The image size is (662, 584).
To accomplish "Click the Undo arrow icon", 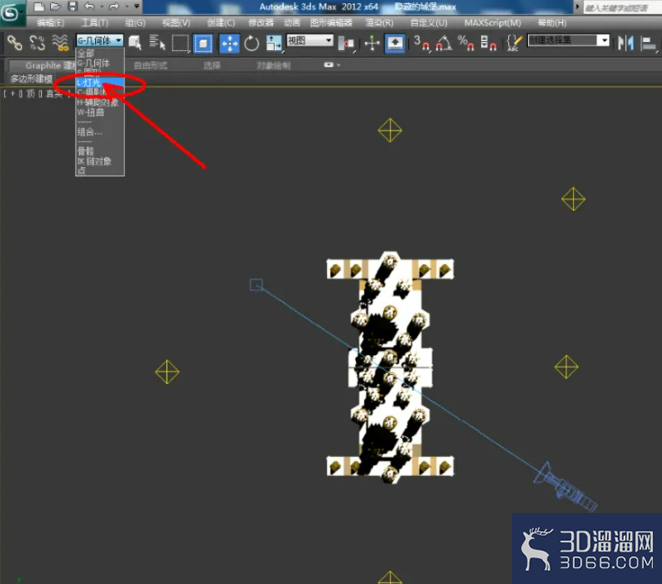I will click(x=89, y=6).
